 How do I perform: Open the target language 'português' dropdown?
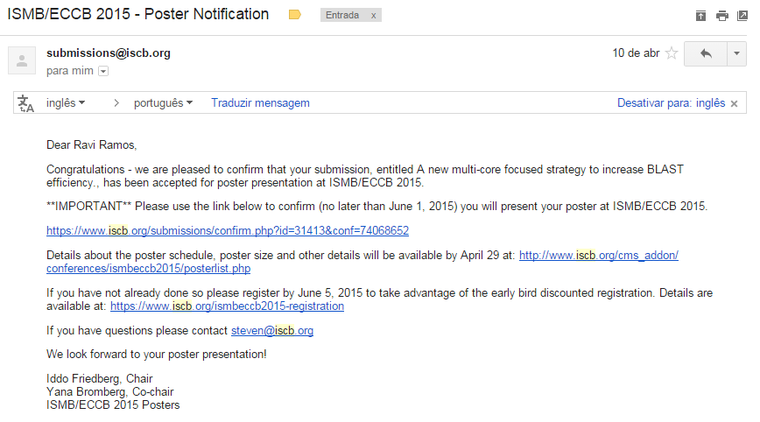(163, 103)
